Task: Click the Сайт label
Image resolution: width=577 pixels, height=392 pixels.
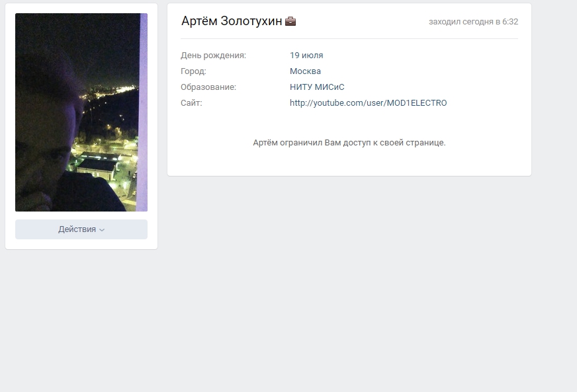Action: coord(191,103)
